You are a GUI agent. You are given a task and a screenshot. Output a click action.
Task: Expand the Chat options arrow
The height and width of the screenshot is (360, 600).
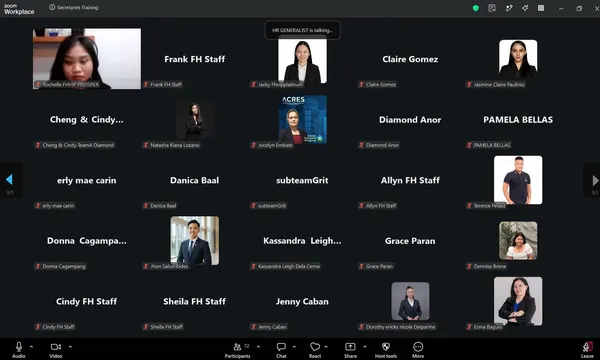point(294,347)
